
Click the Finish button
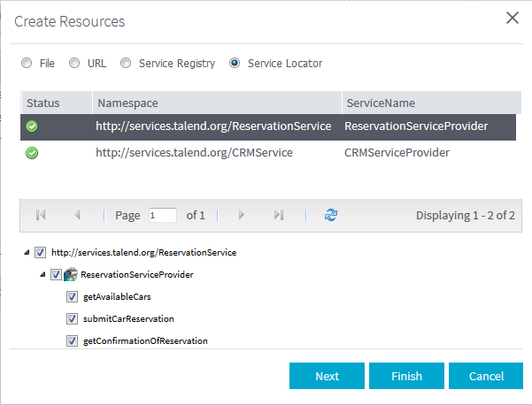click(x=406, y=376)
